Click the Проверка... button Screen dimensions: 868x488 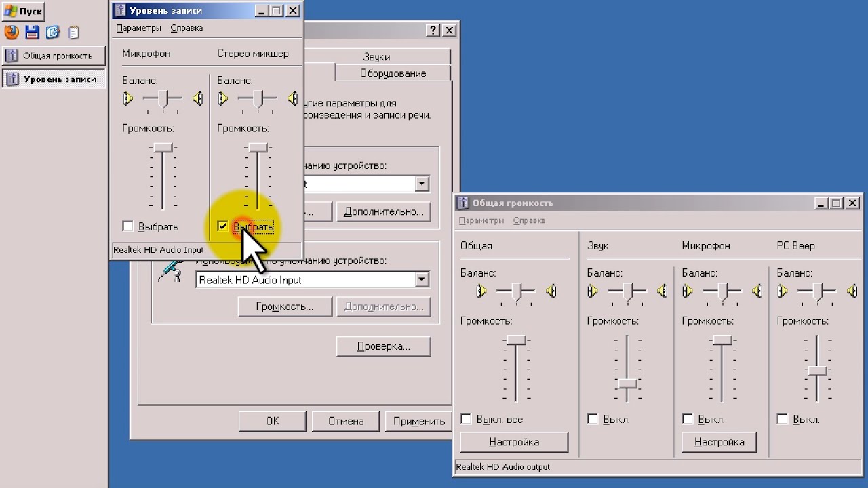coord(384,346)
